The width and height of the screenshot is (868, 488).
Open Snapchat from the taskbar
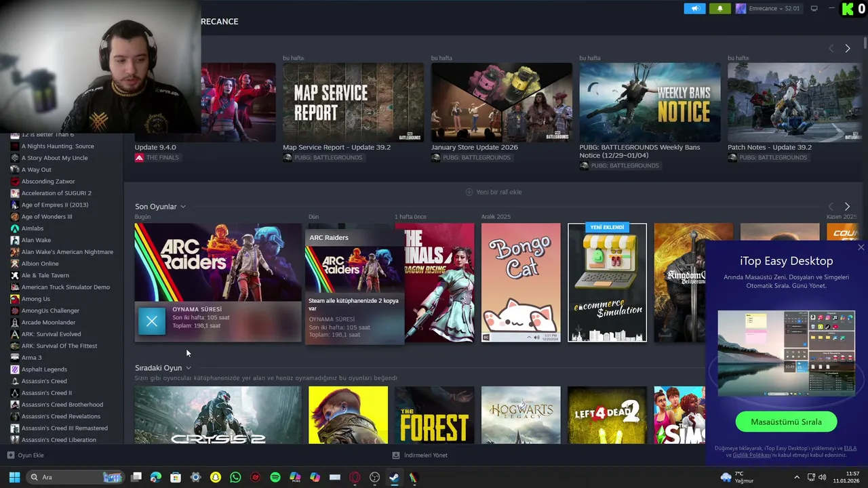[x=216, y=477]
